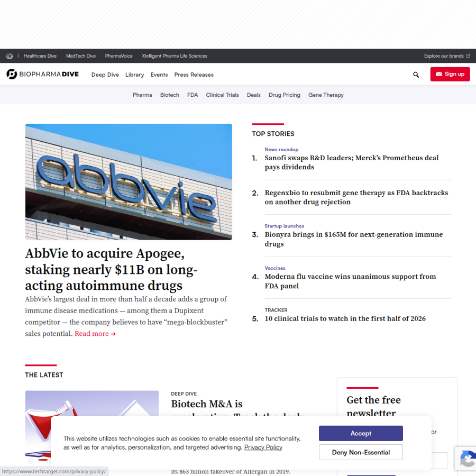Click News roundup category label

[281, 149]
